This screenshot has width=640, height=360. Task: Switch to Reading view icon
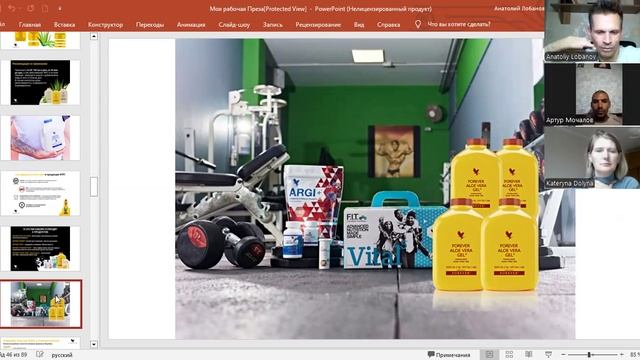pos(529,354)
